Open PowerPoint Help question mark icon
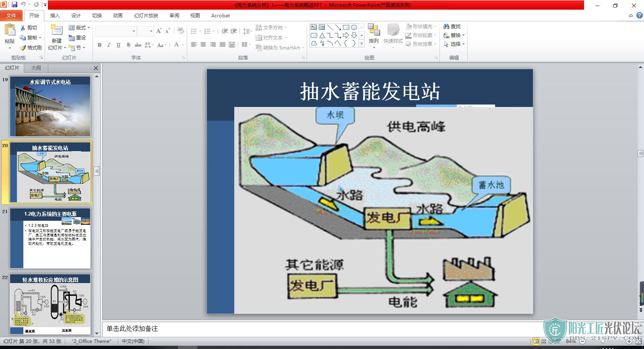This screenshot has height=349, width=644. tap(639, 15)
